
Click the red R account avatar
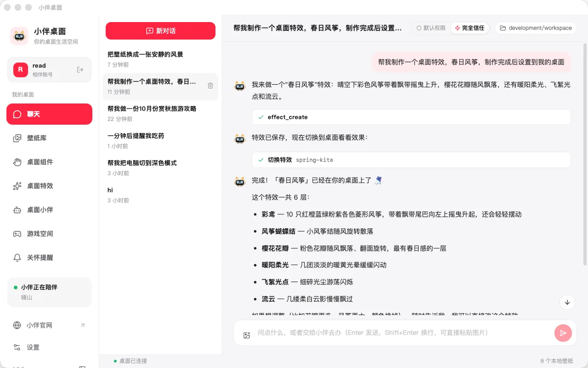20,69
